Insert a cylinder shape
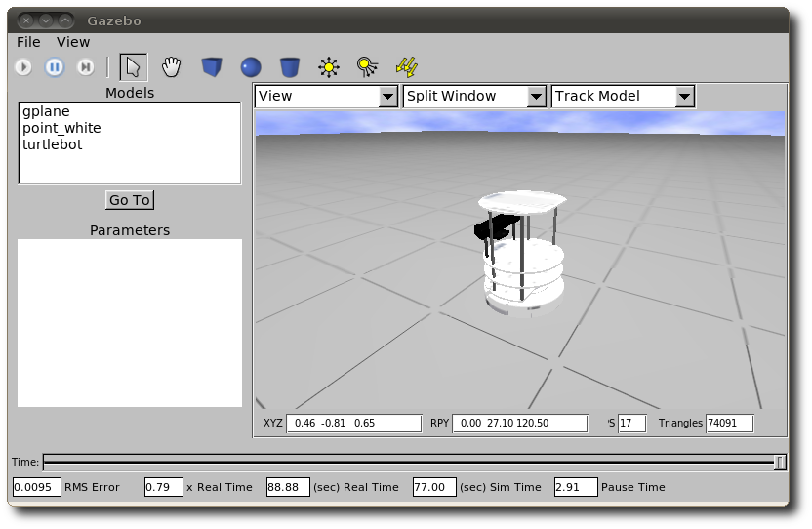Image resolution: width=812 pixels, height=529 pixels. [290, 67]
